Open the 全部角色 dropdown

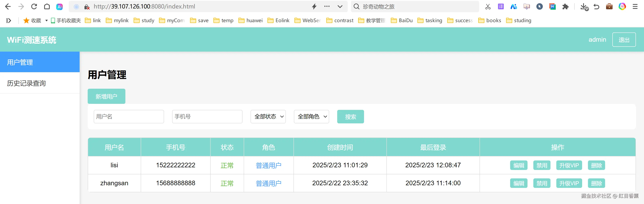click(x=311, y=117)
